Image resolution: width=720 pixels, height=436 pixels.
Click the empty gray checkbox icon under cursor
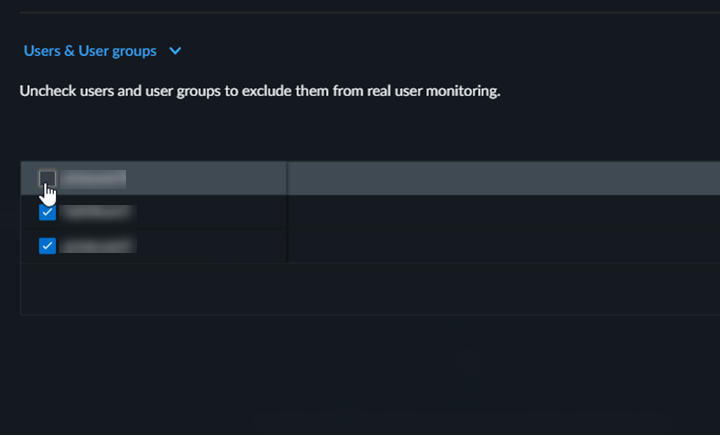pos(47,178)
